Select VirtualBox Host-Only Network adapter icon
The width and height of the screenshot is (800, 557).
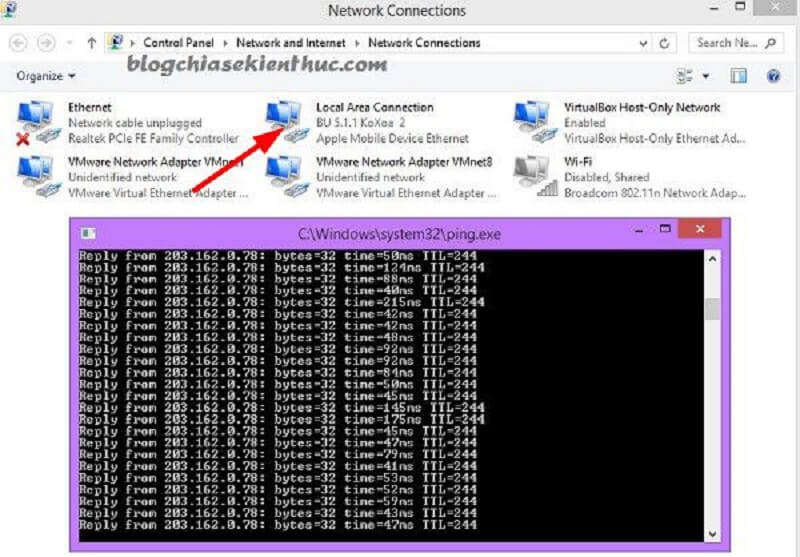coord(535,121)
